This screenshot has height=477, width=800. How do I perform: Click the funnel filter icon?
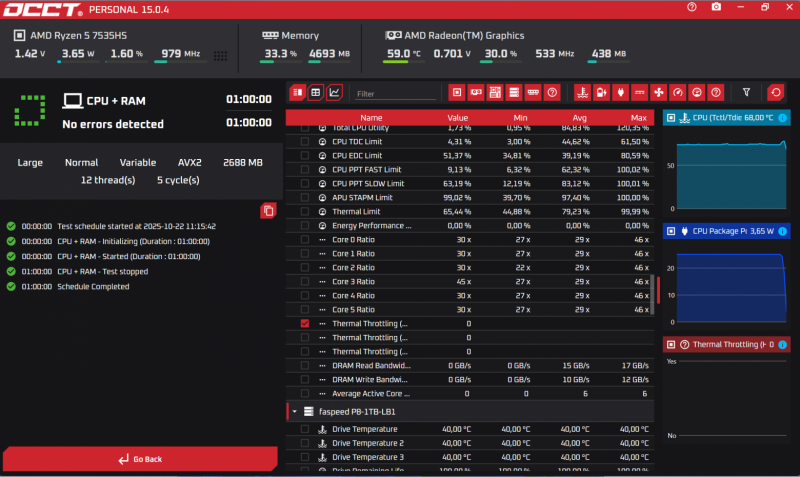click(746, 93)
